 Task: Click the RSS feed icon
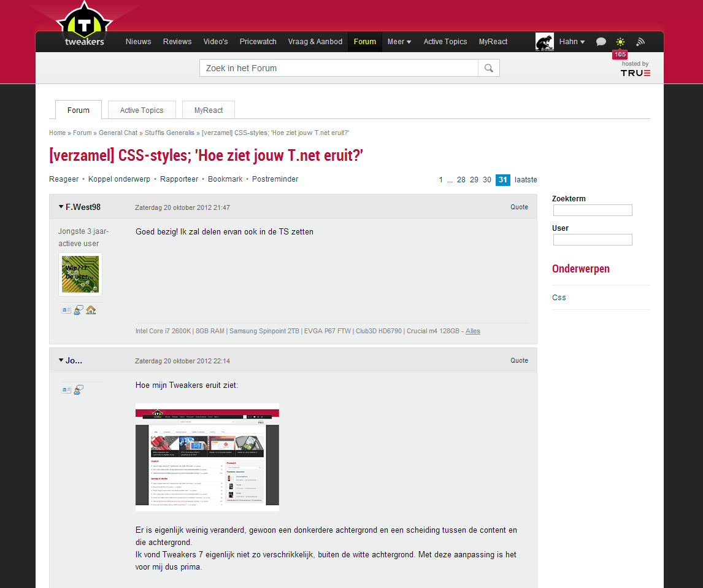(x=640, y=42)
